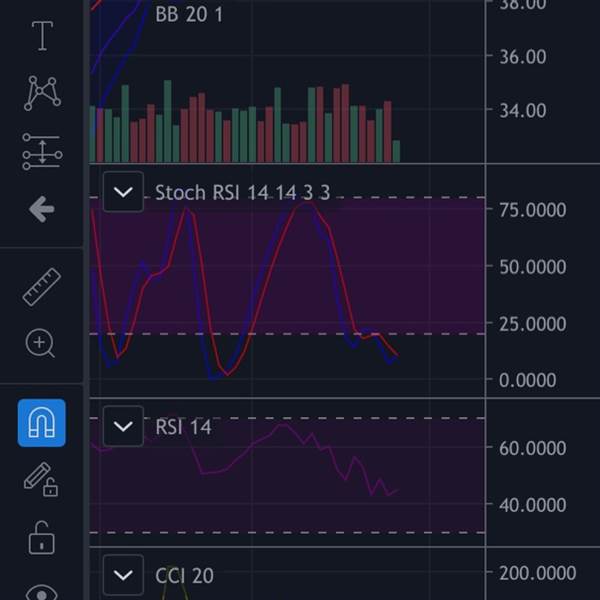Select the Text tool
Screen dimensions: 600x600
tap(42, 36)
